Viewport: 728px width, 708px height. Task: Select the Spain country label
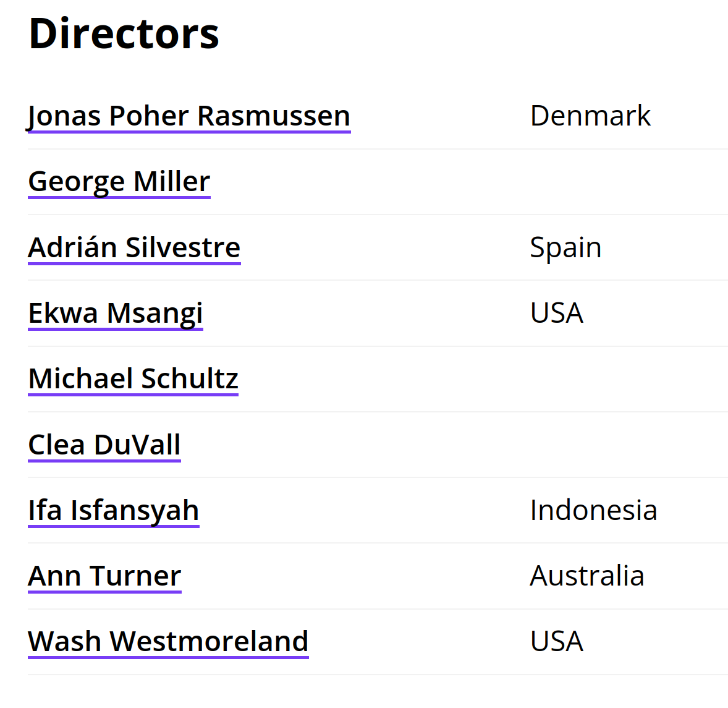click(565, 247)
